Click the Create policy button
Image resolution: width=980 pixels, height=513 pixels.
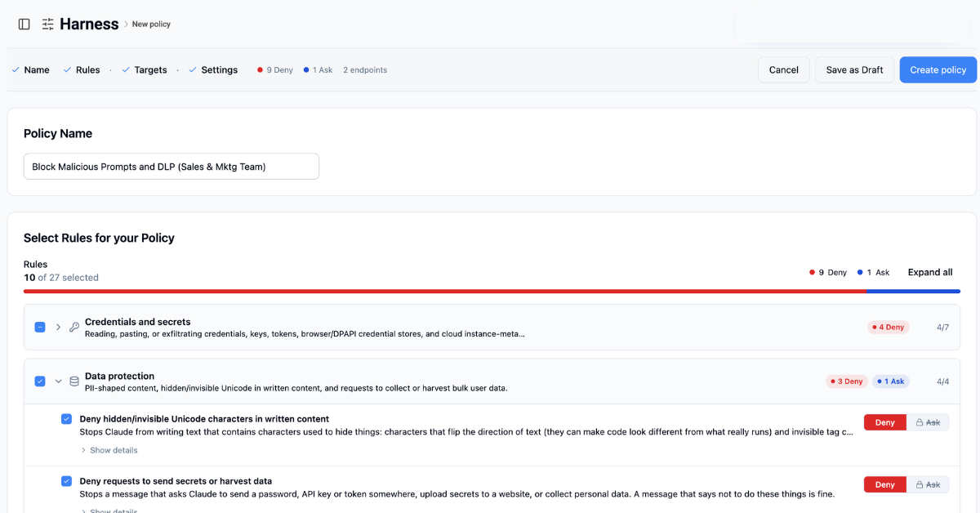pyautogui.click(x=938, y=69)
